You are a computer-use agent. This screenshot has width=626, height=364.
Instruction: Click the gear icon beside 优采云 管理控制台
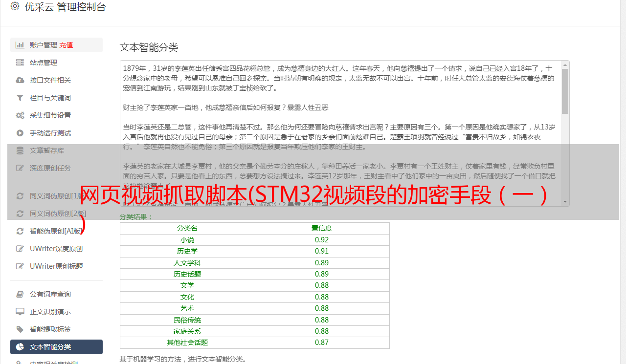pyautogui.click(x=15, y=7)
